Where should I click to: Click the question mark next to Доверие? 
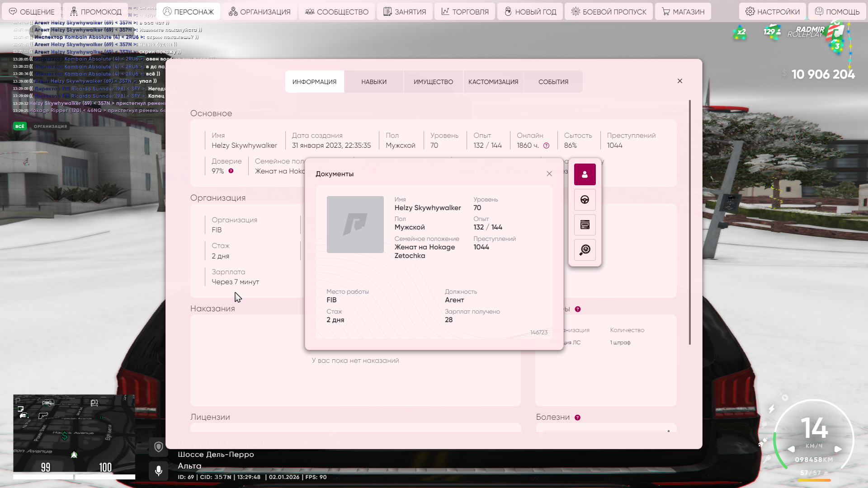coord(231,171)
